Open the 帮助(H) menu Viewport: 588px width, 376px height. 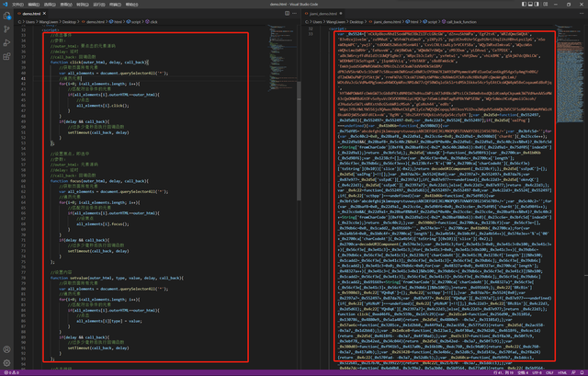[x=131, y=5]
